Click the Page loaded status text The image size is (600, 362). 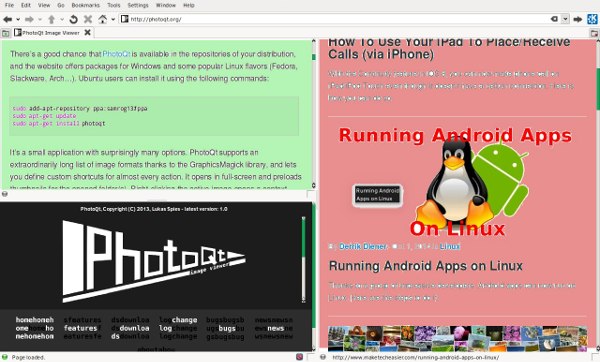[28, 357]
